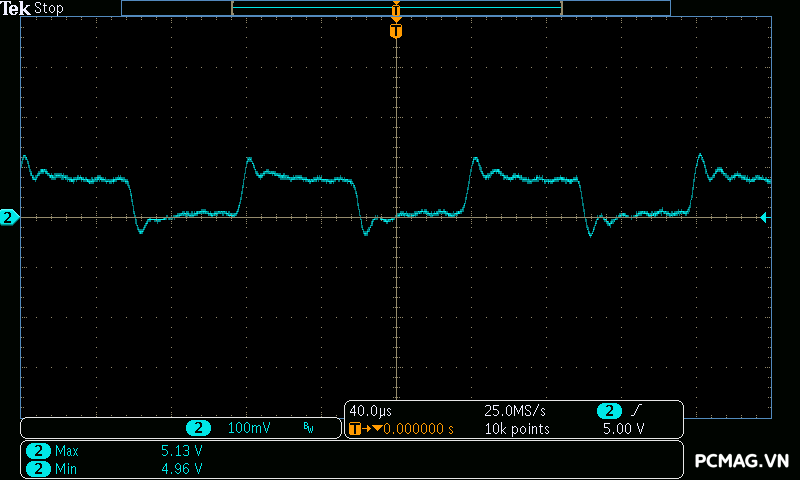Image resolution: width=800 pixels, height=480 pixels.
Task: Select the 100mV vertical scale readout
Action: (249, 428)
